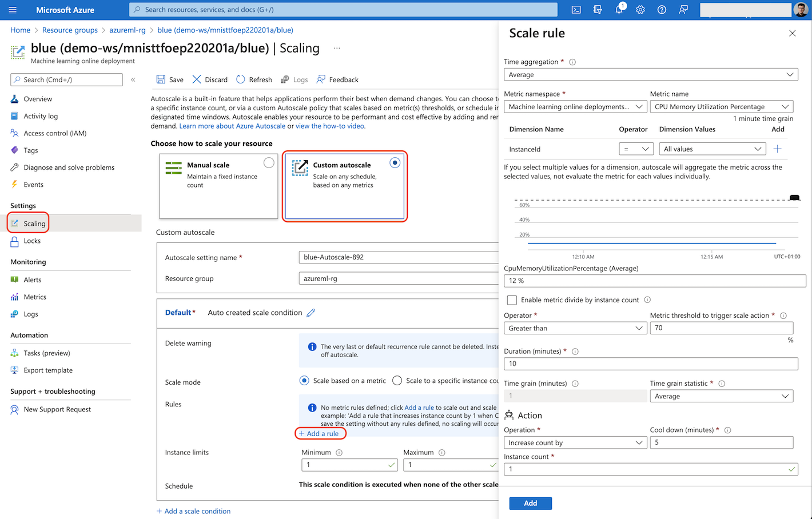This screenshot has height=519, width=812.
Task: Click the Cool down field showing 5
Action: point(722,442)
